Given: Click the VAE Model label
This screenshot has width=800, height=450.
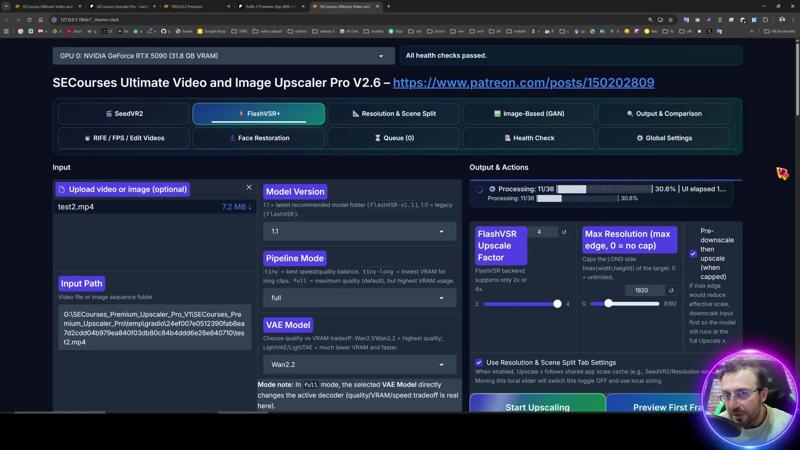Looking at the screenshot, I should (x=288, y=325).
